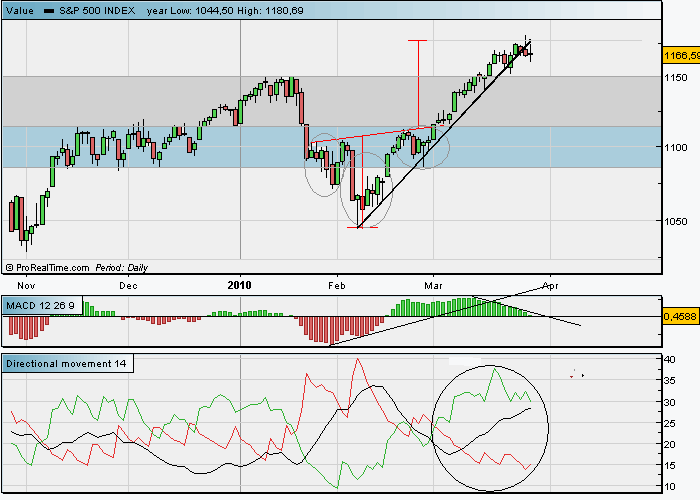Click the 35 level on Directional movement axis
Screen dimensions: 700x500
tap(670, 381)
